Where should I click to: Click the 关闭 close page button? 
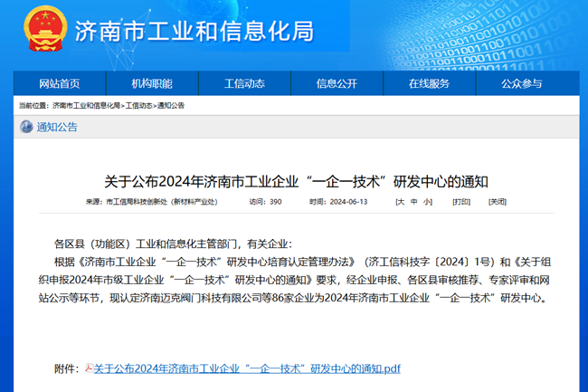coord(498,202)
